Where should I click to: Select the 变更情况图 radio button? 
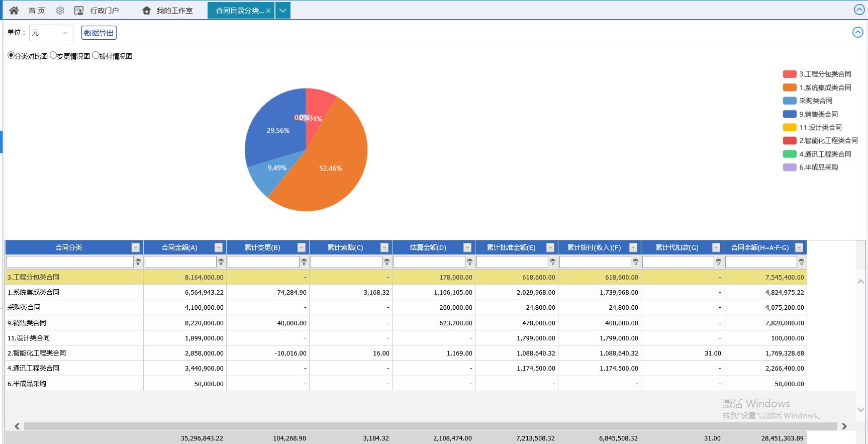coord(53,55)
